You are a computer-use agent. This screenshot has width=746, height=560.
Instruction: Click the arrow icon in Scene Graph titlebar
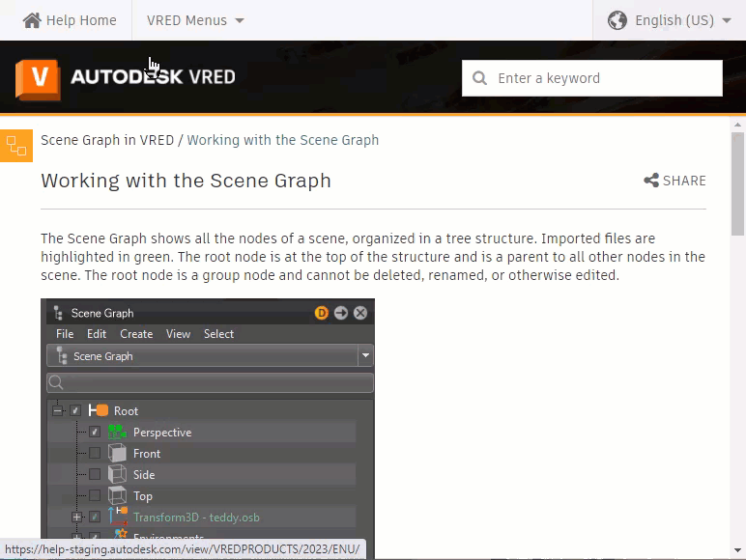click(x=341, y=313)
